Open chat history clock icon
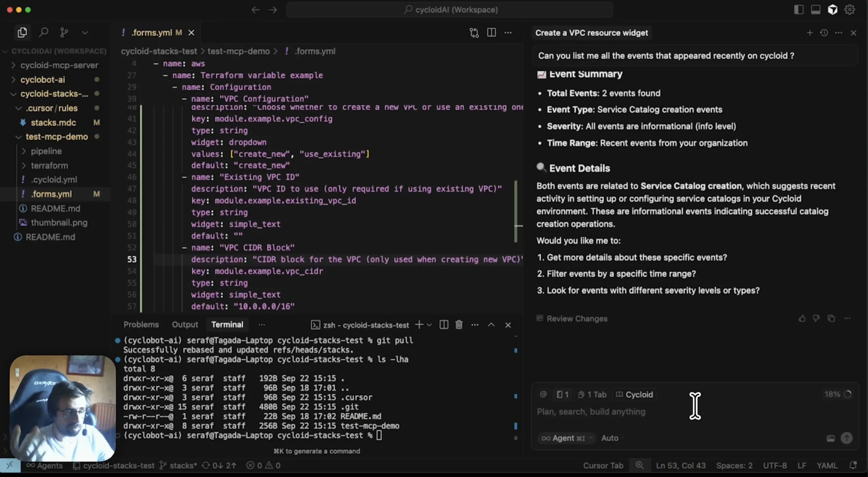The width and height of the screenshot is (868, 477). point(824,33)
